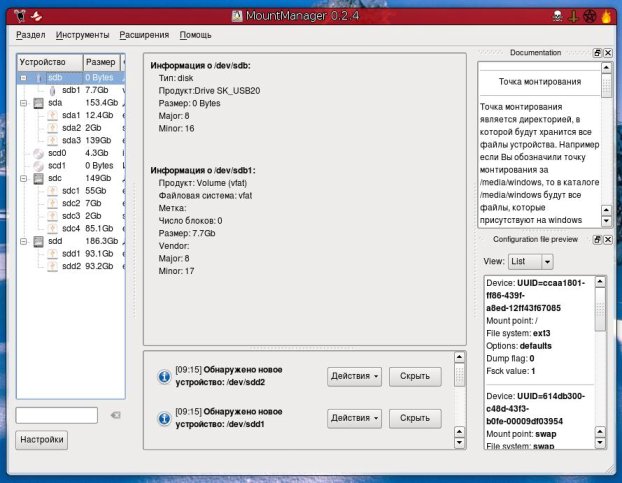Click the Настройки button

click(42, 440)
